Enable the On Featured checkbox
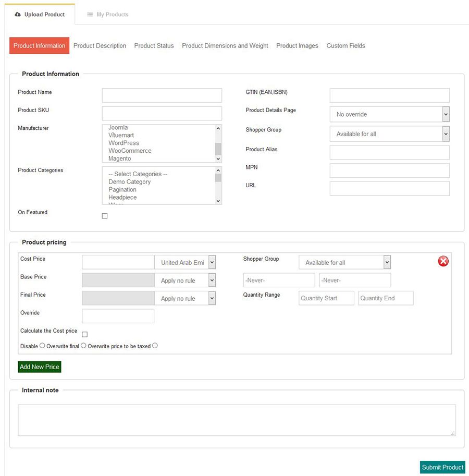Screen dimensions: 469x476 [x=105, y=216]
